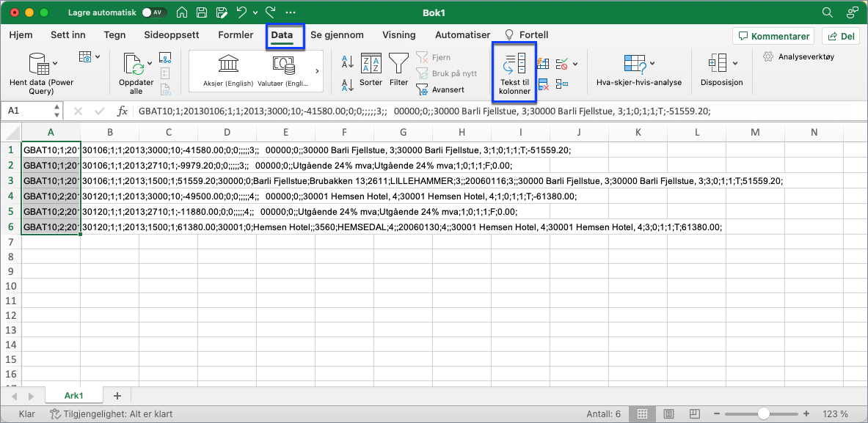Image resolution: width=868 pixels, height=423 pixels.
Task: Select column header E
Action: [x=285, y=132]
